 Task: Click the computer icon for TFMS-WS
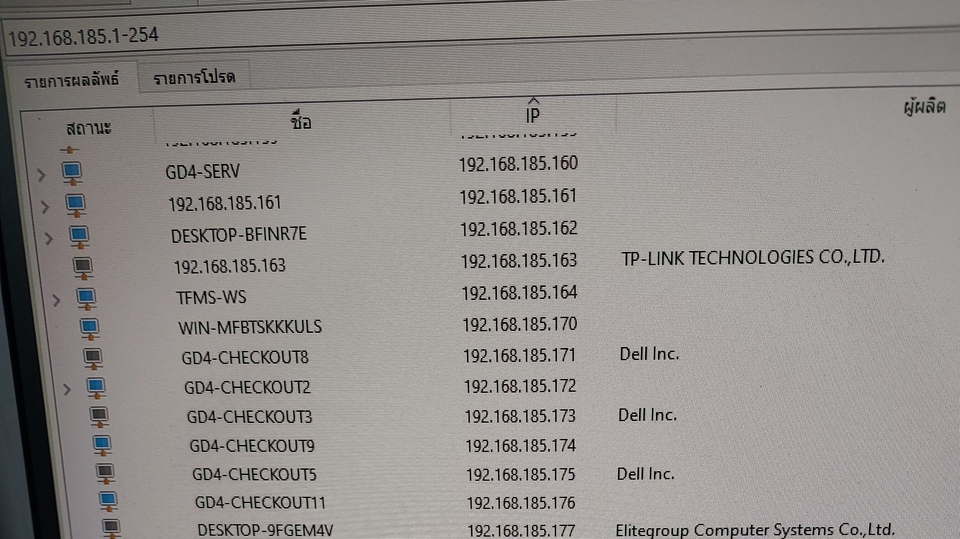[x=86, y=299]
